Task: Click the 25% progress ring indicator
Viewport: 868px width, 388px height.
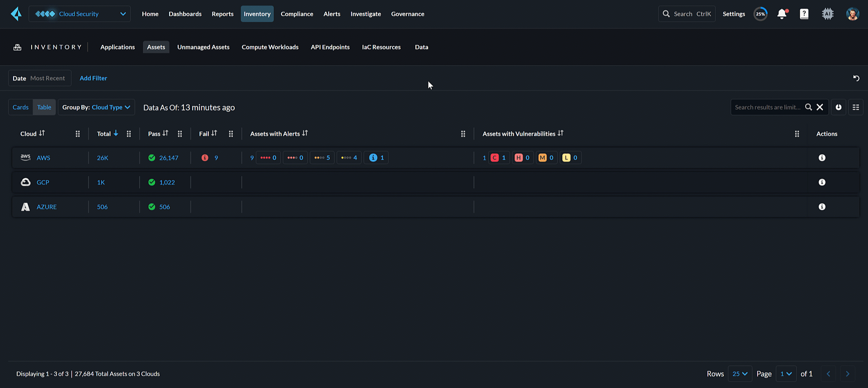Action: coord(761,14)
